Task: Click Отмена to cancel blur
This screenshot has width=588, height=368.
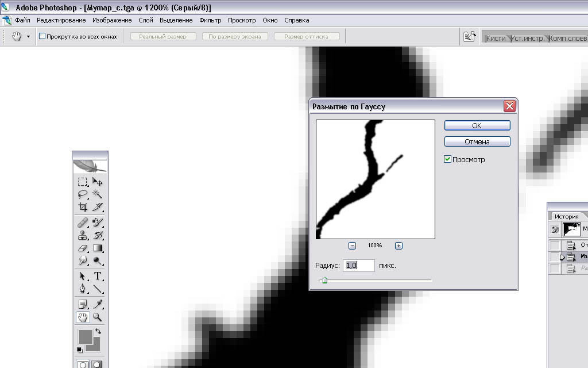Action: tap(477, 141)
